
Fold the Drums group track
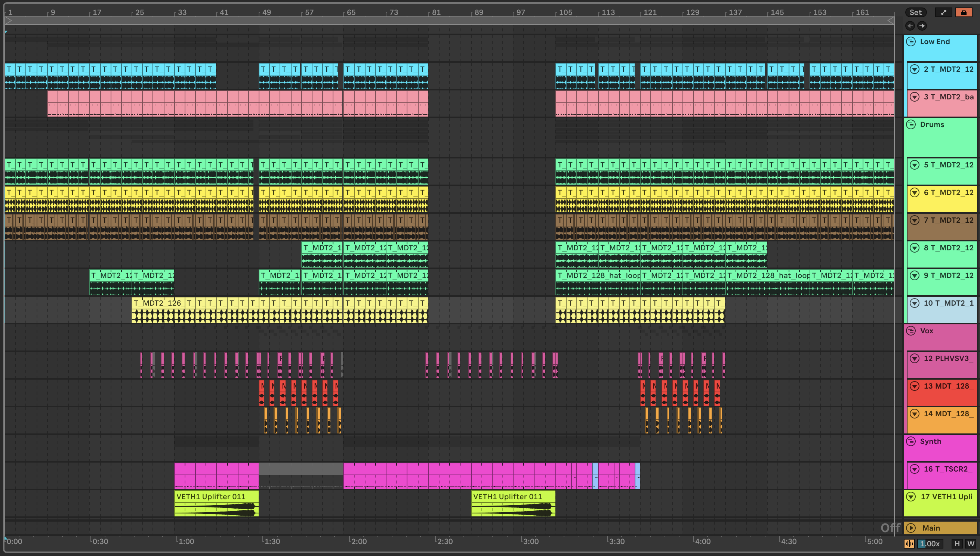(911, 124)
